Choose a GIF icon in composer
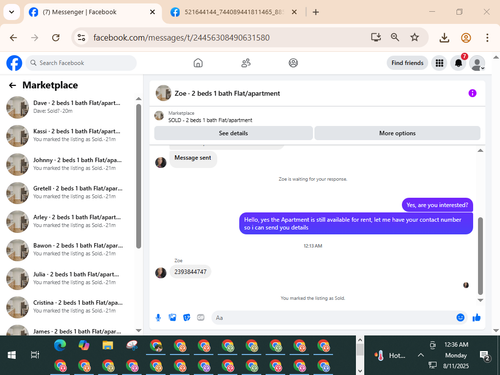 click(201, 317)
